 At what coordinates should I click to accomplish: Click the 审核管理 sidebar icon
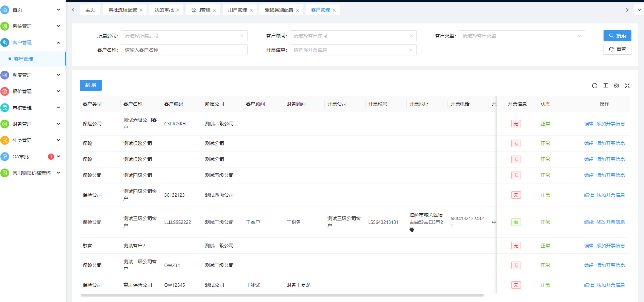[5, 108]
